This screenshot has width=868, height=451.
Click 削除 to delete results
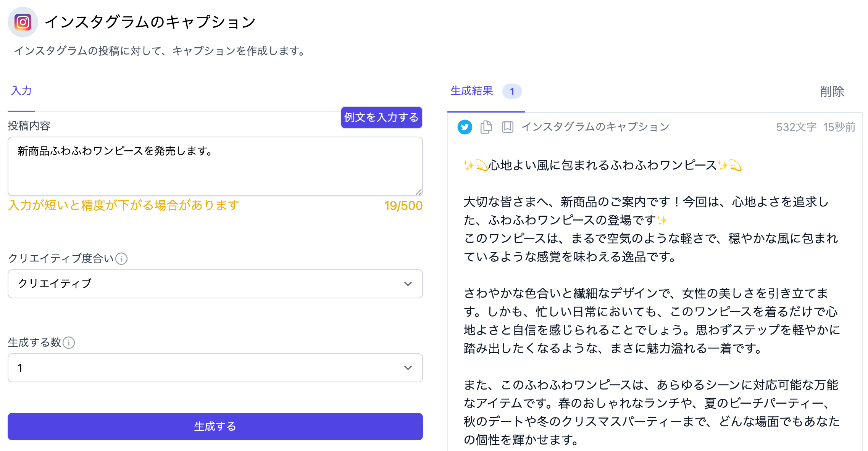[832, 92]
